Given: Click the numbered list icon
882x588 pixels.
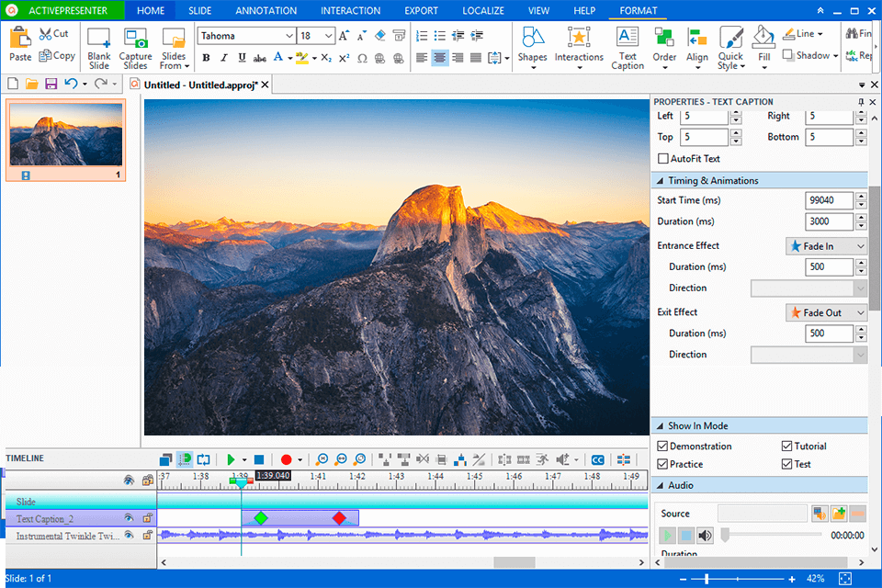Looking at the screenshot, I should click(x=422, y=36).
